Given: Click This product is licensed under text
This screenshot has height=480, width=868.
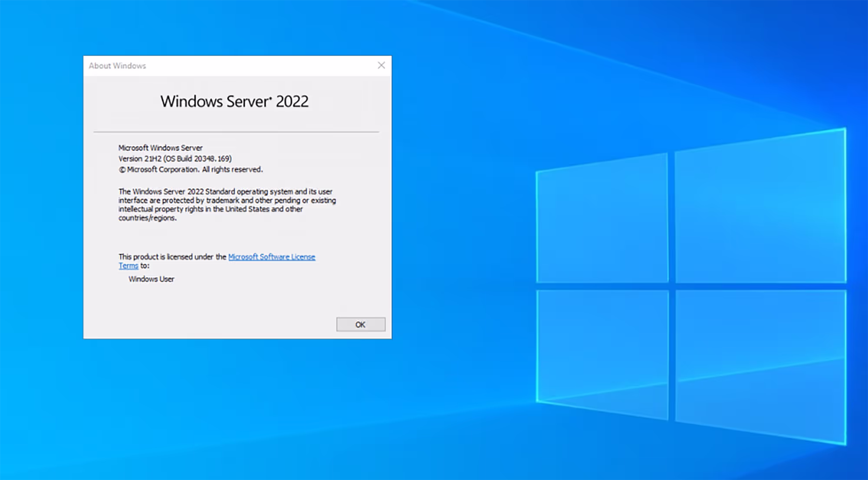Looking at the screenshot, I should pyautogui.click(x=172, y=257).
